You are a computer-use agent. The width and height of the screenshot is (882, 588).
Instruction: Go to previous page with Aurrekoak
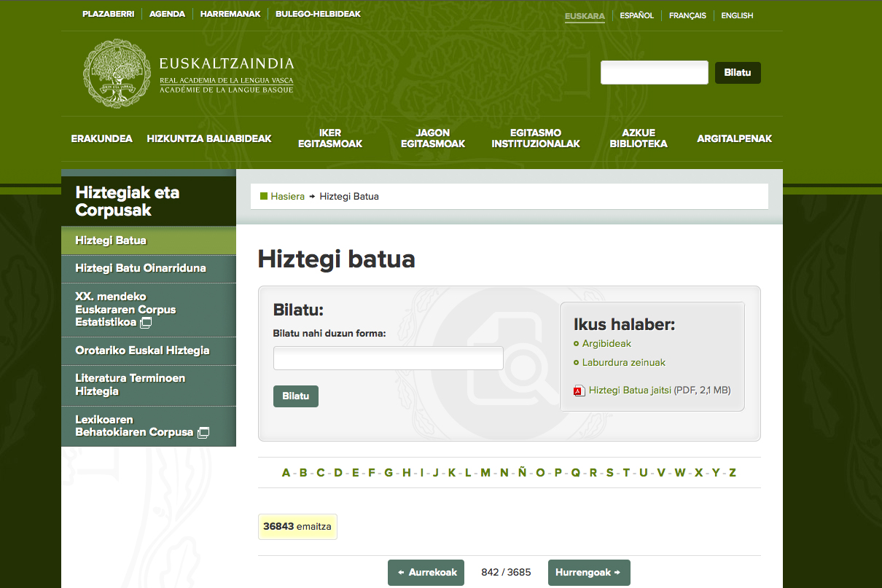[426, 573]
